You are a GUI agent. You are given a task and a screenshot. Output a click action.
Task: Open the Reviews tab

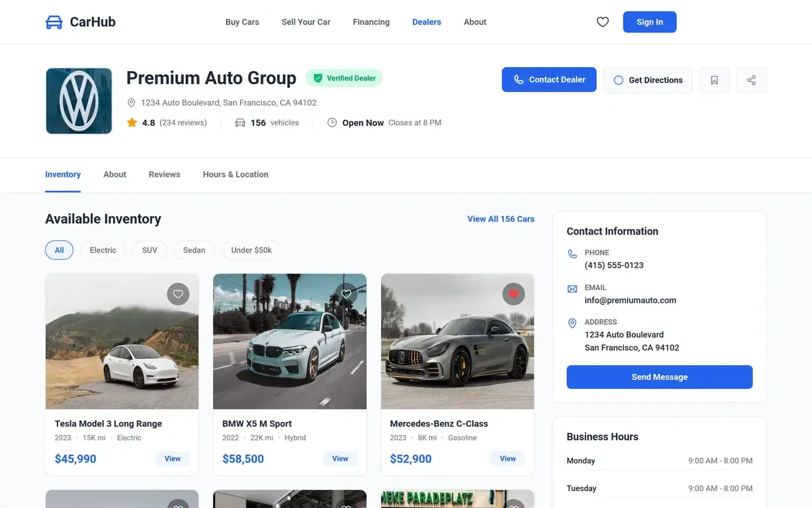[x=164, y=175]
